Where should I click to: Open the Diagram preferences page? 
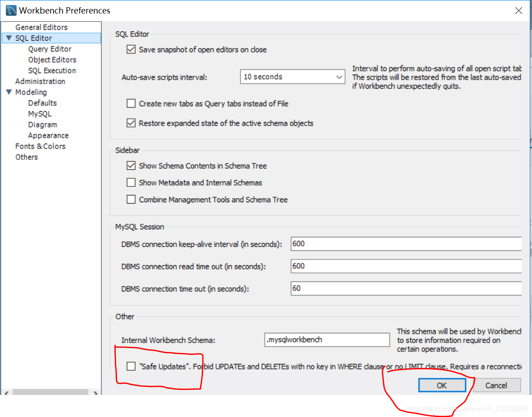pos(42,125)
